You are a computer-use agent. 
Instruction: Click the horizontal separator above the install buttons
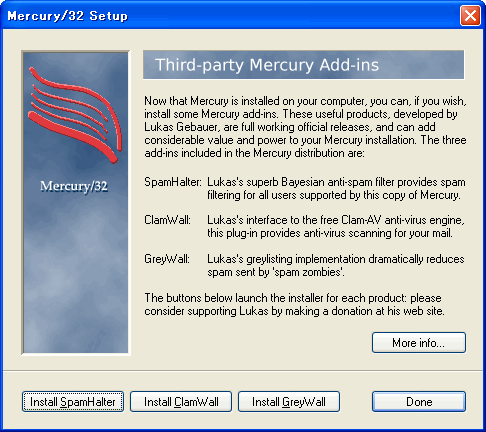[x=243, y=370]
